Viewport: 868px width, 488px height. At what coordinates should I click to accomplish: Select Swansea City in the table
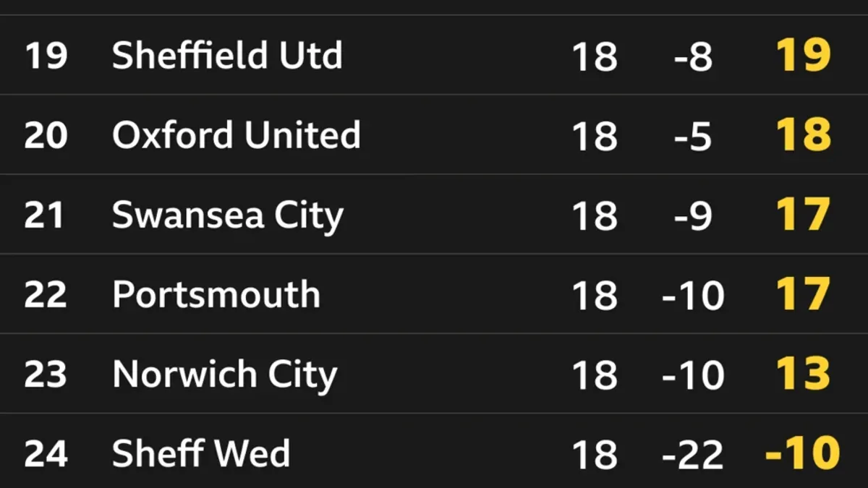[x=227, y=215]
